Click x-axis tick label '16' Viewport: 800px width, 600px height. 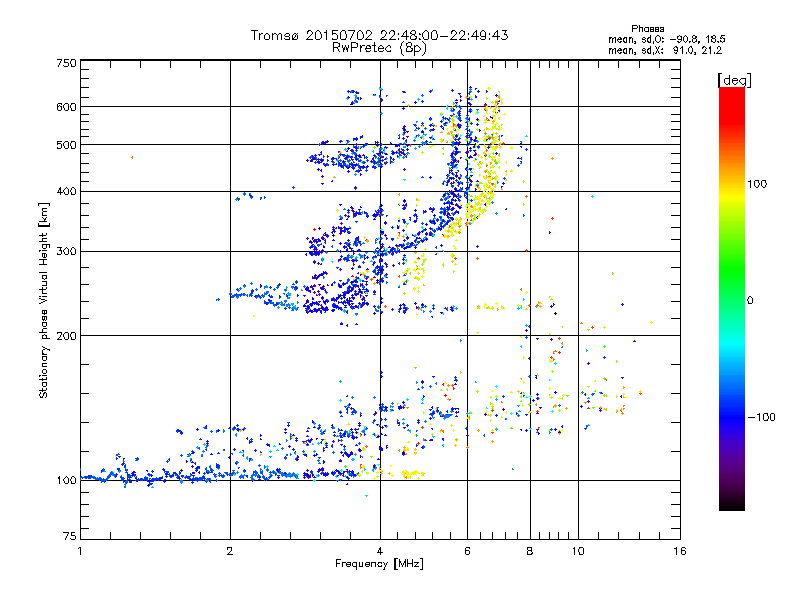(680, 551)
